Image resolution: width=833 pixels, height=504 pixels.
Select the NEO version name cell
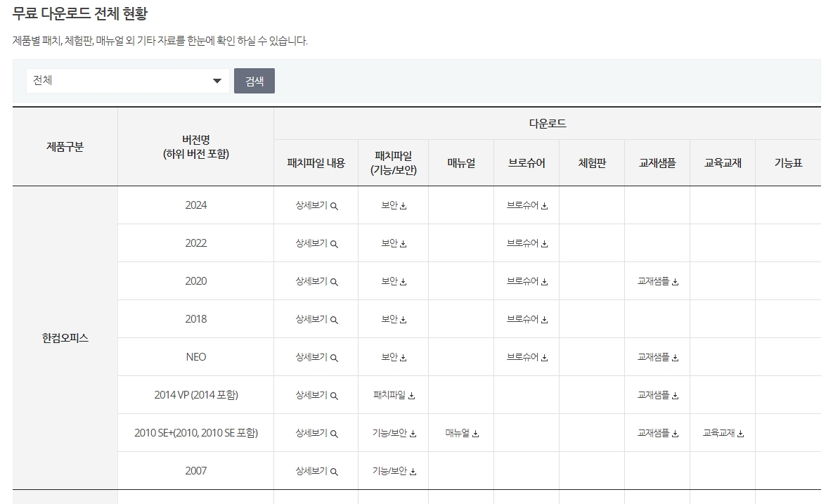[196, 357]
